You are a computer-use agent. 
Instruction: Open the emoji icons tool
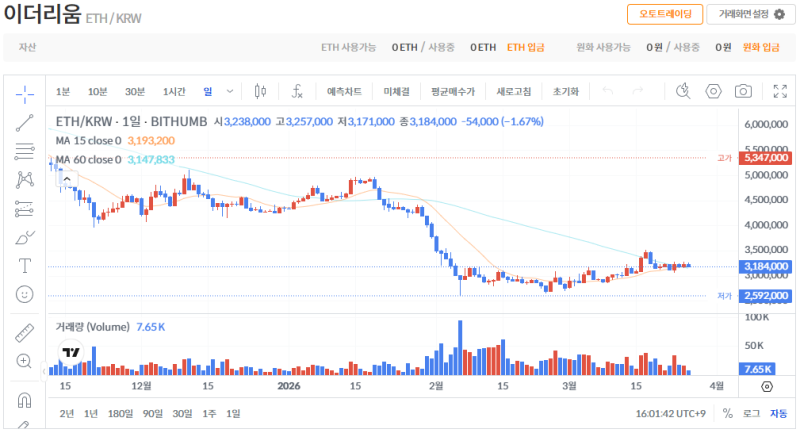click(x=24, y=294)
